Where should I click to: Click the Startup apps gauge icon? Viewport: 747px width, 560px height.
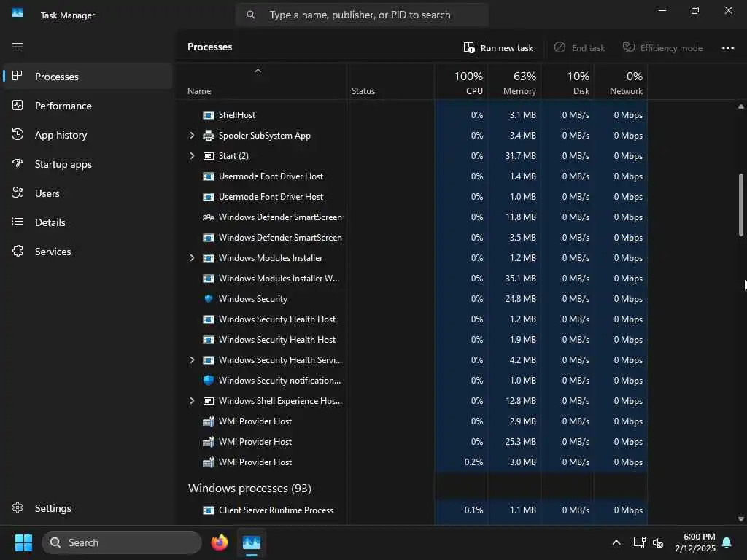18,163
